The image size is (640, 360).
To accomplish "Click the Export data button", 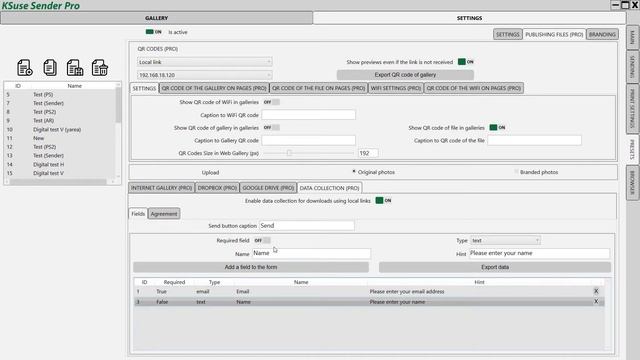I will [x=495, y=267].
